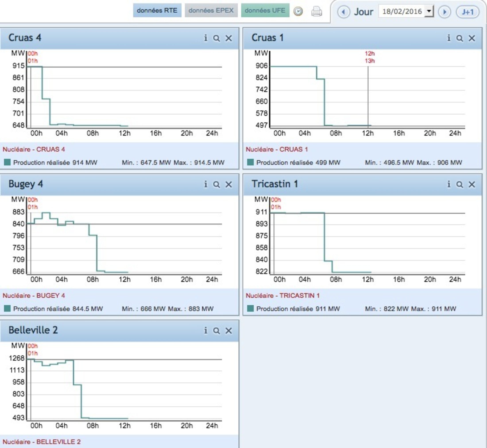Click Cruas 4 Production réalisée 914 MW
This screenshot has width=487, height=448.
pos(55,163)
